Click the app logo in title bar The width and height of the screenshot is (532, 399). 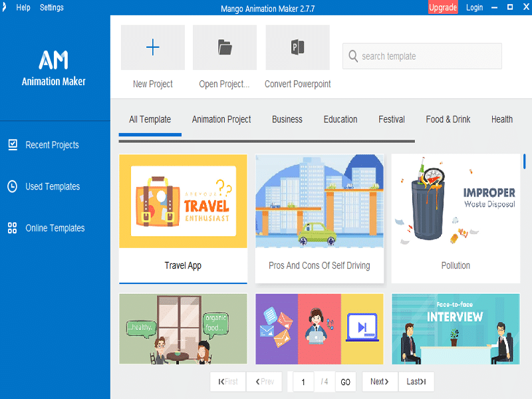pyautogui.click(x=4, y=7)
